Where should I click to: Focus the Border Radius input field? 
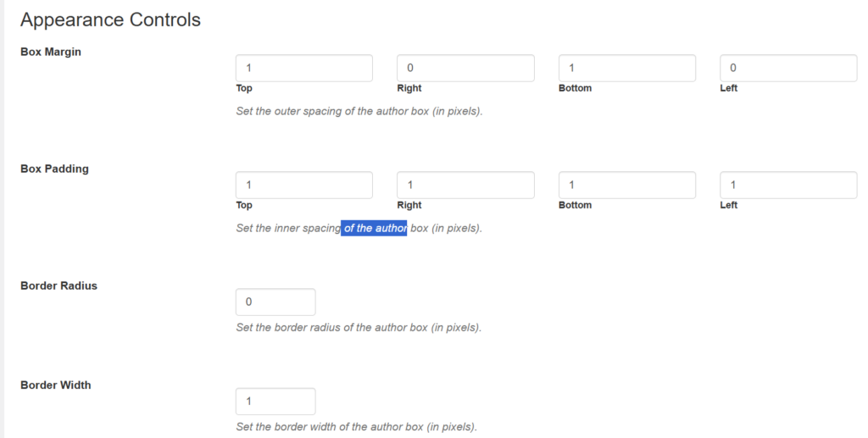point(275,302)
